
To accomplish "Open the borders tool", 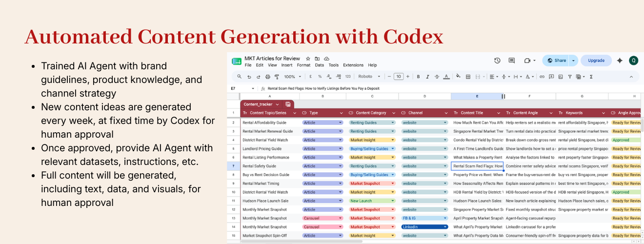I will pyautogui.click(x=468, y=77).
